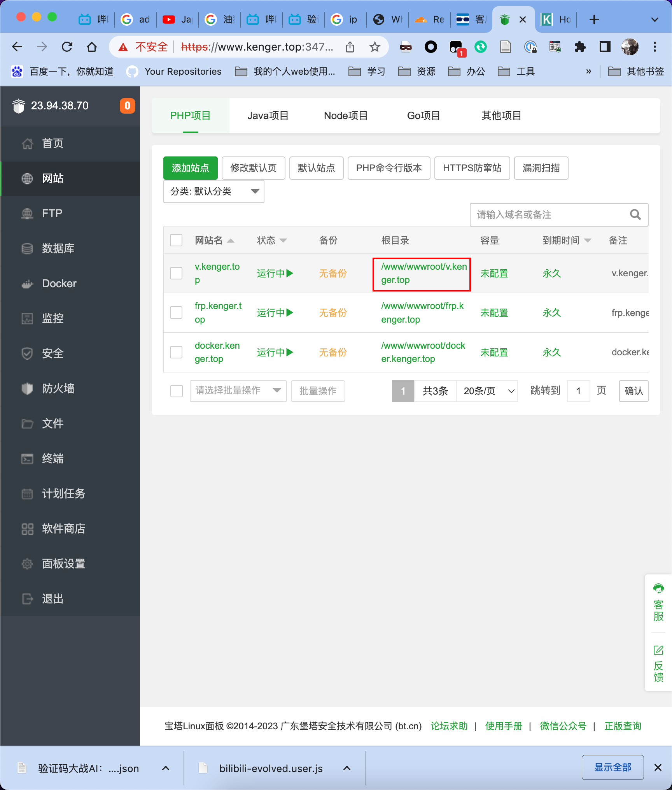
Task: Open the 20条/页 page size dropdown
Action: [x=487, y=391]
